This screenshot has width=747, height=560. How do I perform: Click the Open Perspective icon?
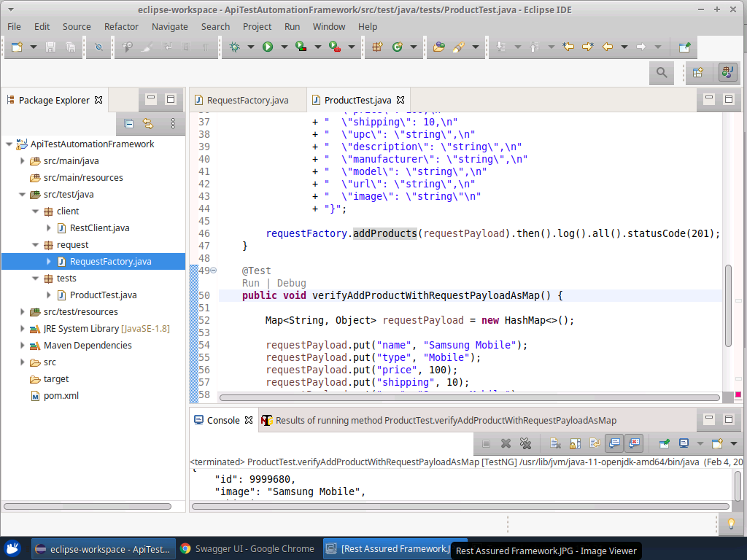point(698,72)
